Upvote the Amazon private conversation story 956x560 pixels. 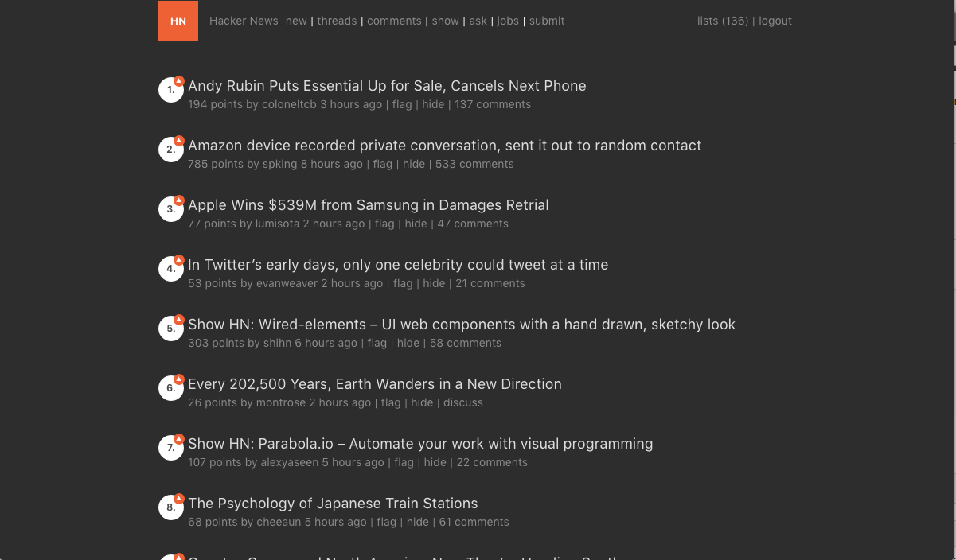point(178,139)
